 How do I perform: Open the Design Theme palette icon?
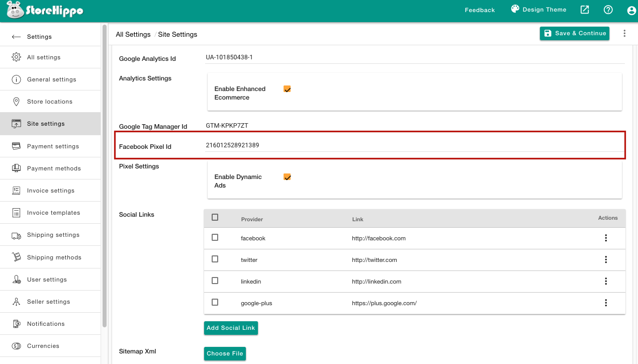coord(515,9)
